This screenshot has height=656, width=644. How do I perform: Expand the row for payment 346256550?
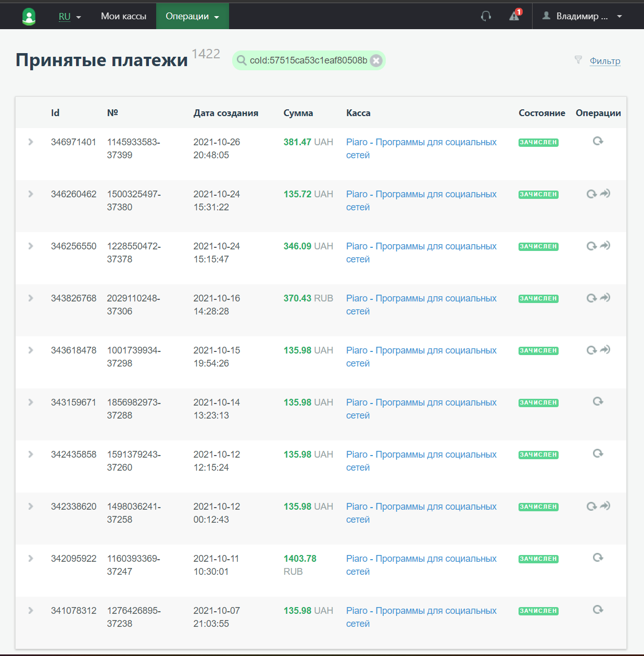pyautogui.click(x=31, y=246)
